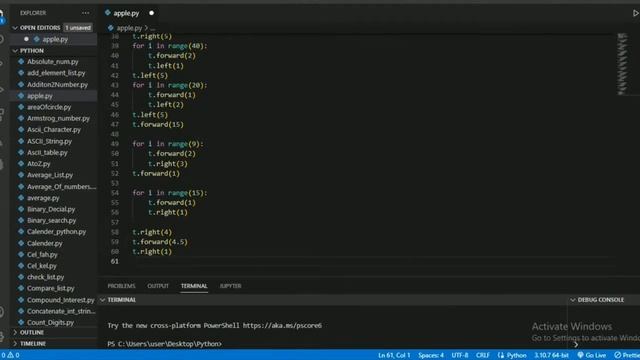Click the Prettier status bar item
The image size is (640, 360).
tap(627, 355)
